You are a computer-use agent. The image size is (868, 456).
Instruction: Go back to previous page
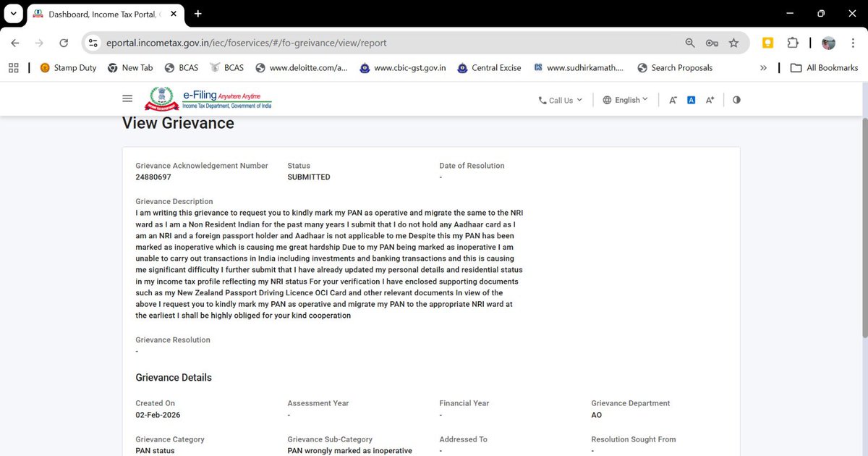[15, 43]
